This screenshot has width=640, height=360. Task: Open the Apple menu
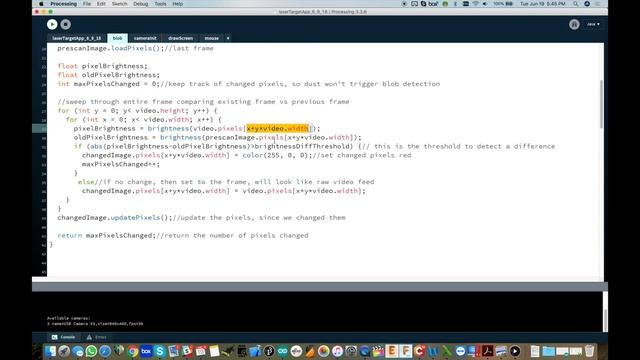click(41, 4)
